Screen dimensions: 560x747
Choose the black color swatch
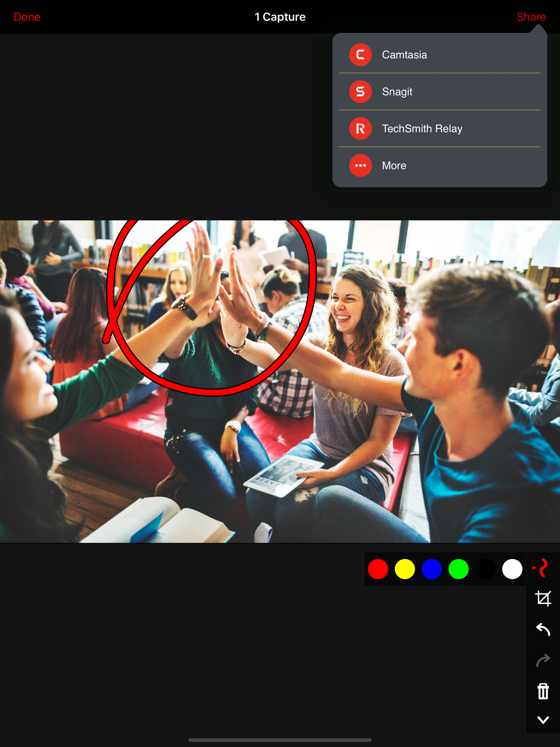point(485,569)
